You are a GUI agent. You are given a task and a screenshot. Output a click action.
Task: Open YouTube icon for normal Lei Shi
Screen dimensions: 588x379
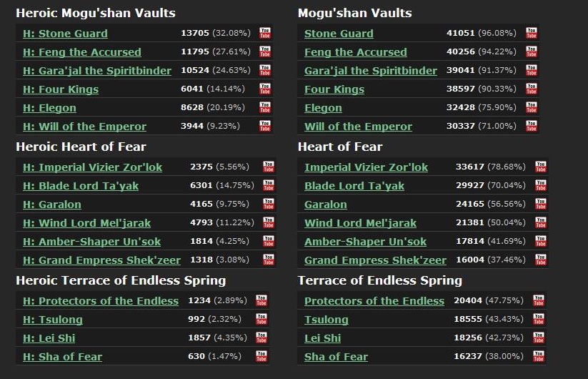[x=538, y=338]
